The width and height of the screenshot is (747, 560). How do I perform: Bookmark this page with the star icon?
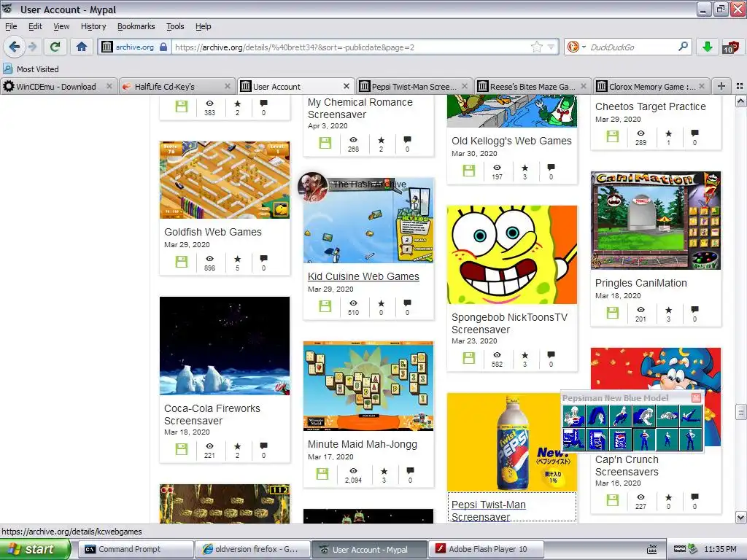click(x=536, y=47)
